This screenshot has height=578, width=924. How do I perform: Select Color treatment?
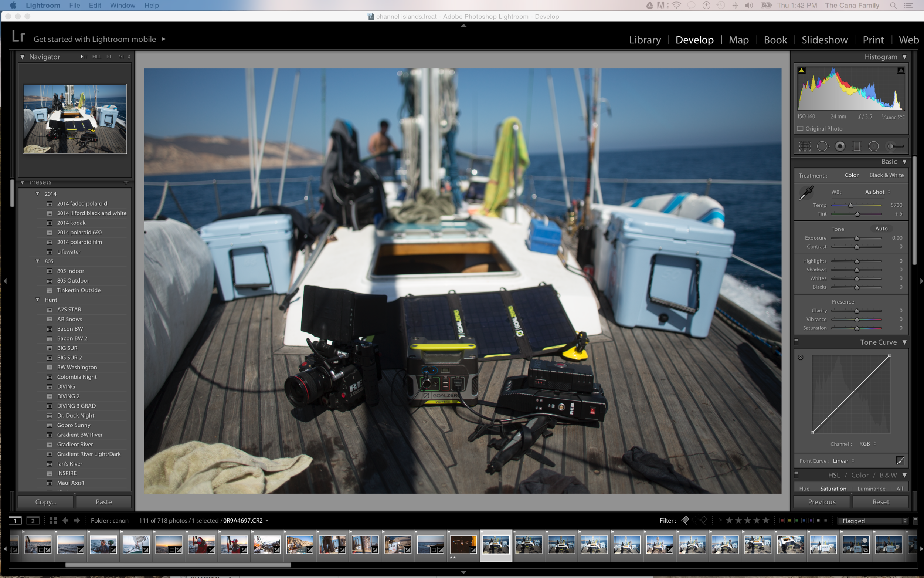[852, 175]
